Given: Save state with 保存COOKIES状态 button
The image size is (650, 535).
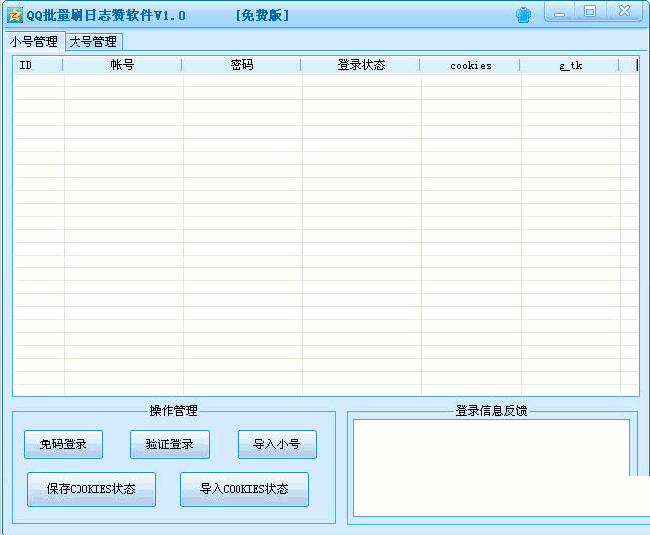Looking at the screenshot, I should coord(91,489).
